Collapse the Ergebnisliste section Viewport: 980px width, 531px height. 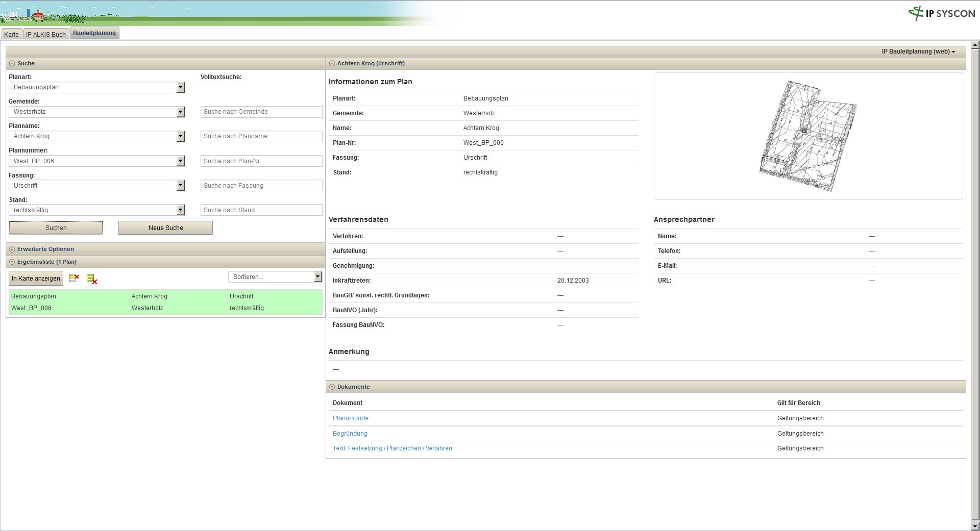pyautogui.click(x=12, y=262)
